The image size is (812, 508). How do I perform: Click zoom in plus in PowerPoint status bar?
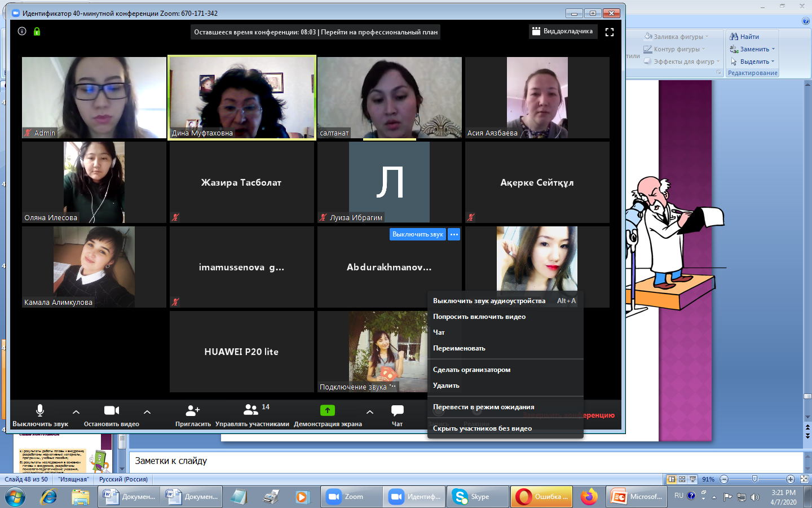790,479
